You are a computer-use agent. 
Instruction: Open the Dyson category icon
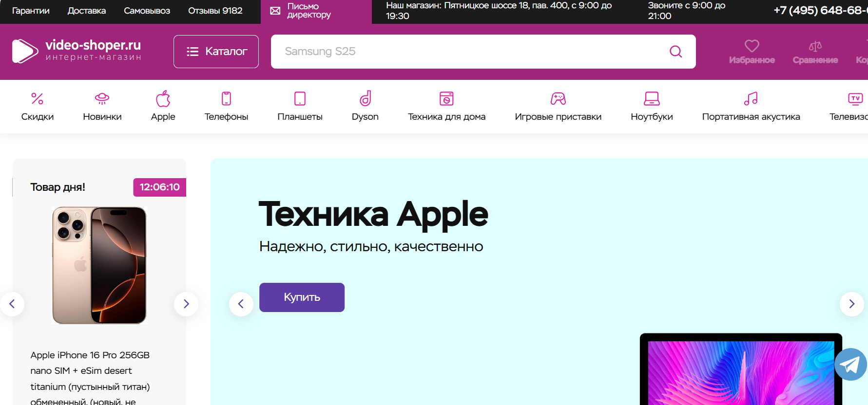365,98
